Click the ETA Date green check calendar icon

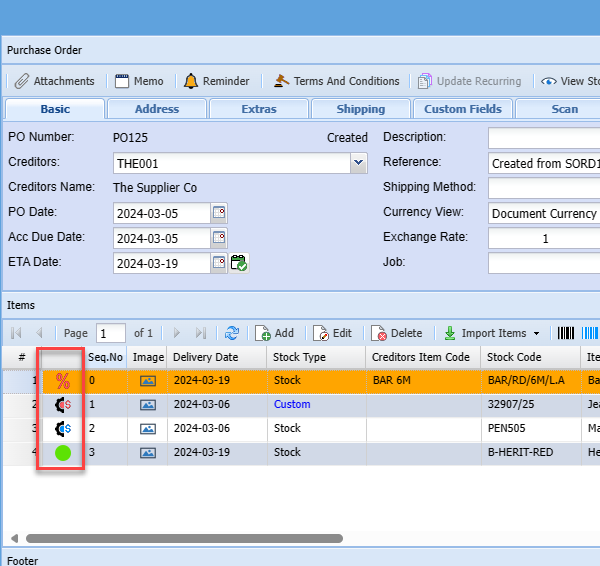coord(239,263)
